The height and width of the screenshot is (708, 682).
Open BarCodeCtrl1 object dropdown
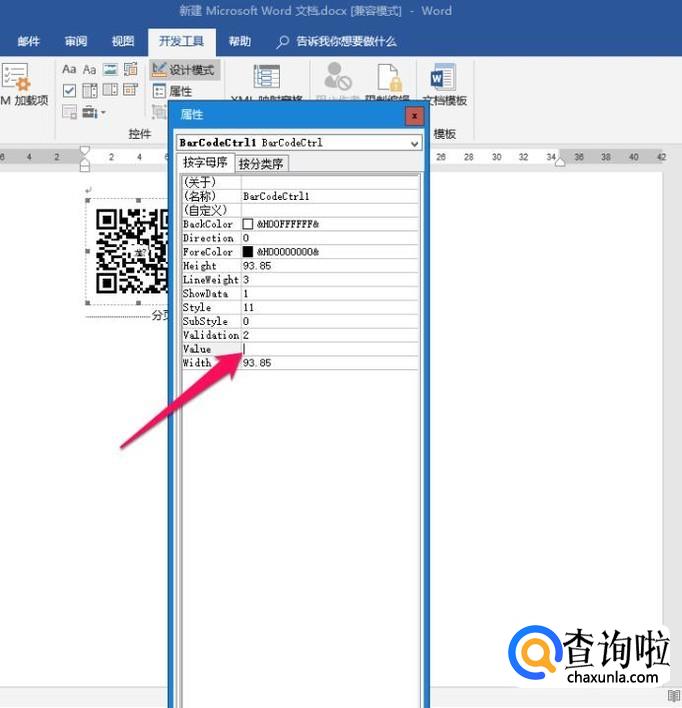coord(414,144)
